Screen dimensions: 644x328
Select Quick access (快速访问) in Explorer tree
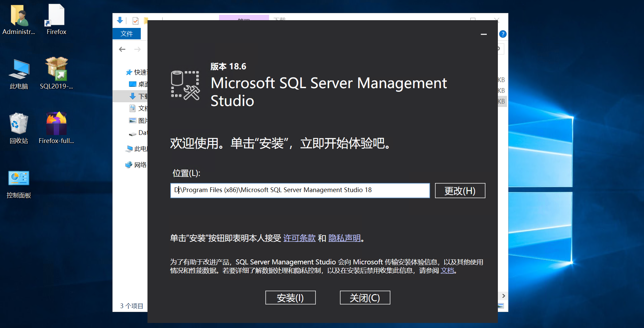[137, 72]
